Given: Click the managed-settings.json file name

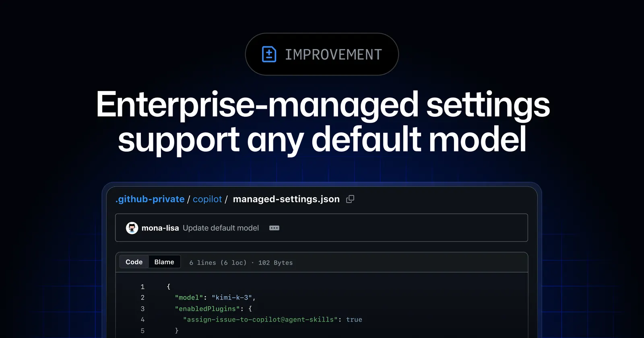Looking at the screenshot, I should pos(286,199).
